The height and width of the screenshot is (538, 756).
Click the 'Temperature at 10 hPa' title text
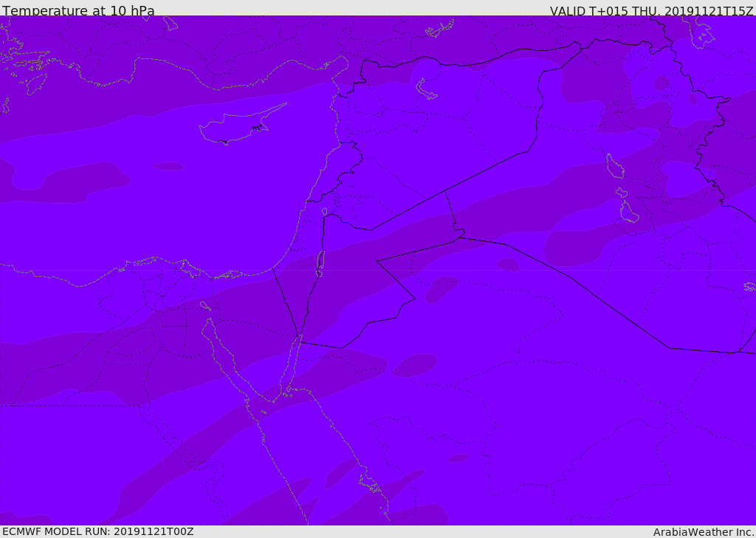(78, 10)
